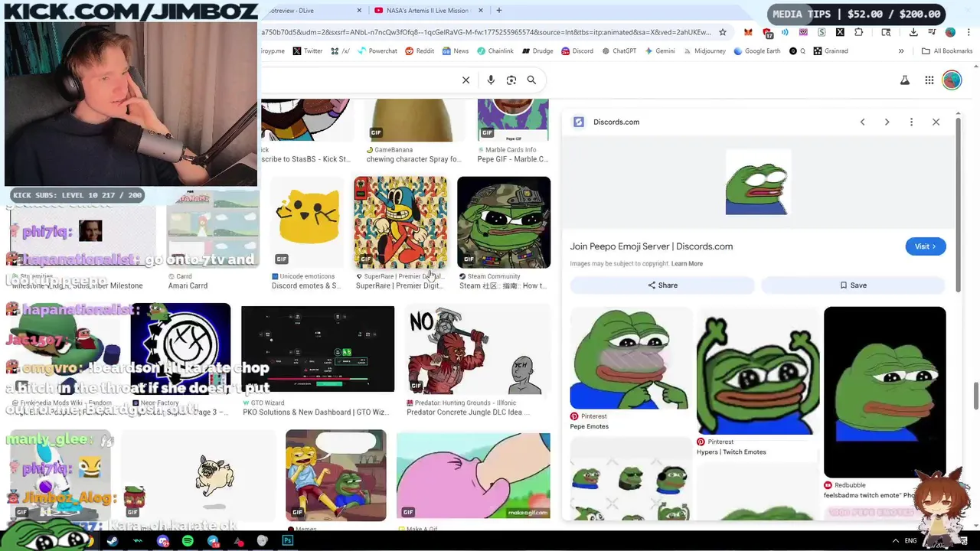Screen dimensions: 980x551
Task: Open the Pepe Emotes Pinterest thumbnail
Action: [629, 358]
